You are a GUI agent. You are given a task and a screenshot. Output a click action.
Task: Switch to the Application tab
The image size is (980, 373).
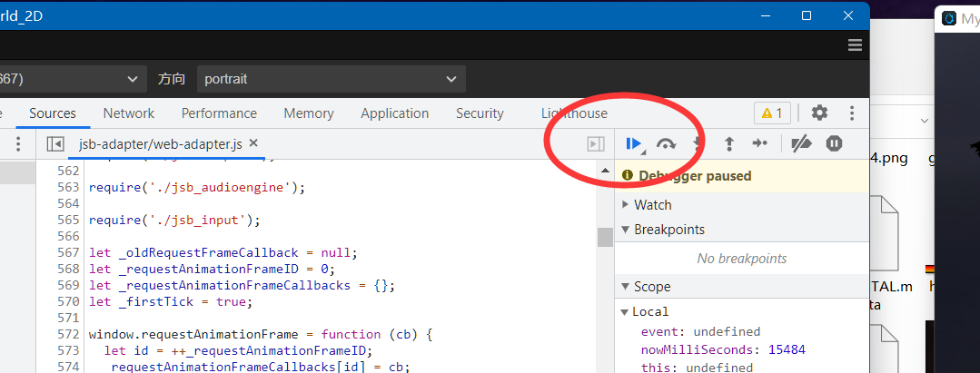tap(395, 113)
